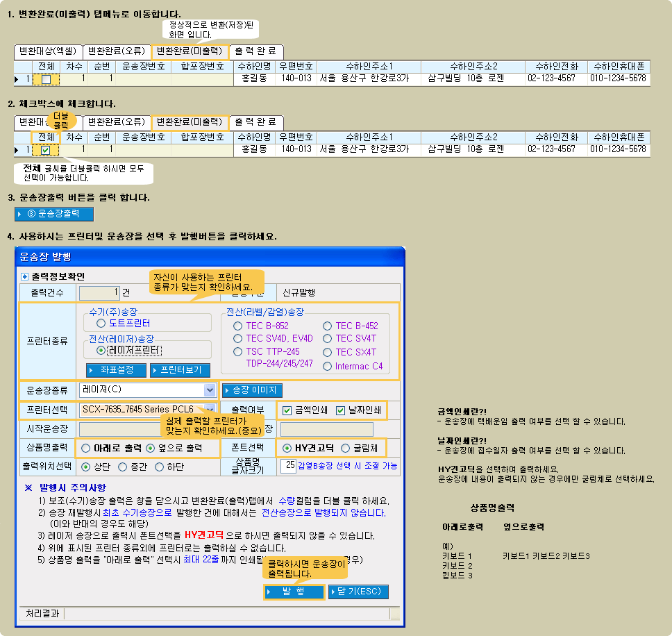Select the TEC B-852 printer option
The height and width of the screenshot is (636, 672).
pyautogui.click(x=238, y=326)
